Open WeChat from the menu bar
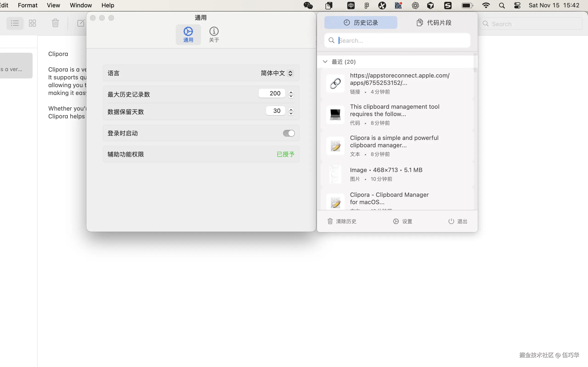Screen dimensions: 588x367 pyautogui.click(x=308, y=5)
